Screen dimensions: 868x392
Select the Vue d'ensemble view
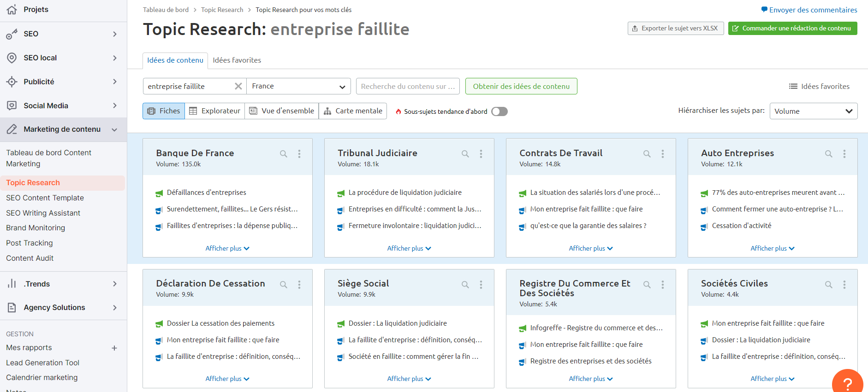click(282, 111)
